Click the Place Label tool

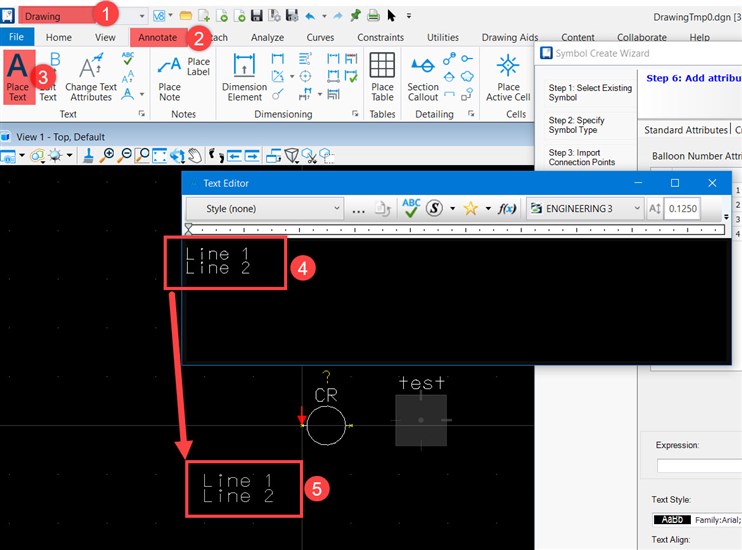pos(198,67)
